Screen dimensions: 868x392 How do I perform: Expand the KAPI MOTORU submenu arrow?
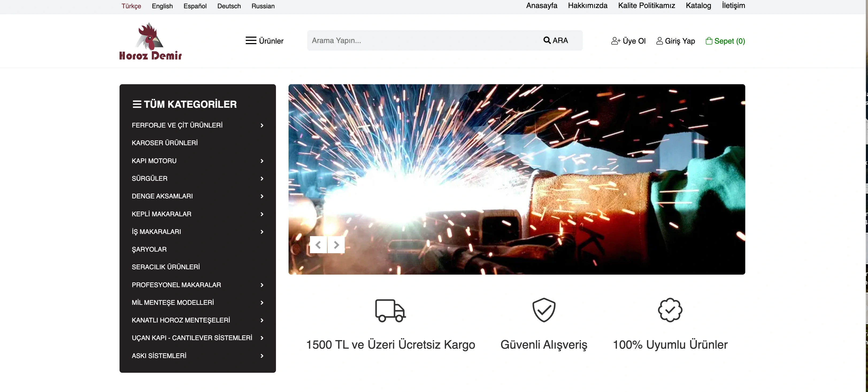[x=262, y=161]
